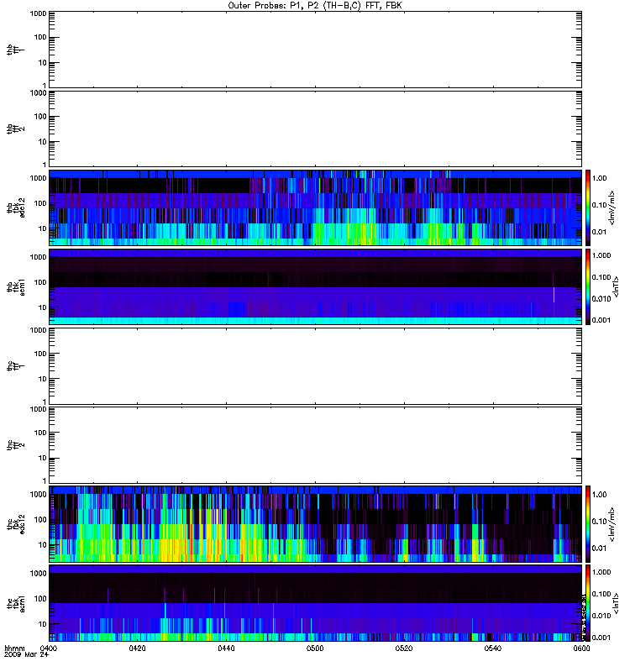Click the 0.01 tick on the thc edc12 color bar

coord(599,549)
